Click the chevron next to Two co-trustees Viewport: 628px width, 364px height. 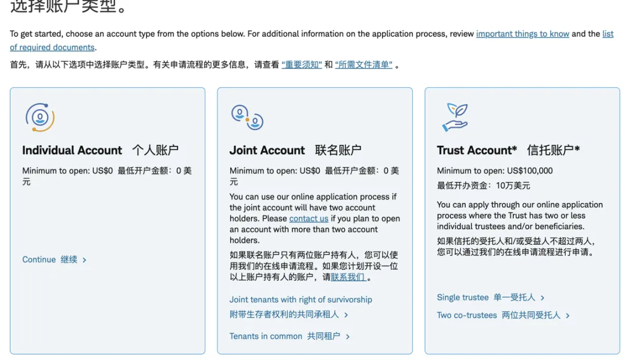click(568, 316)
